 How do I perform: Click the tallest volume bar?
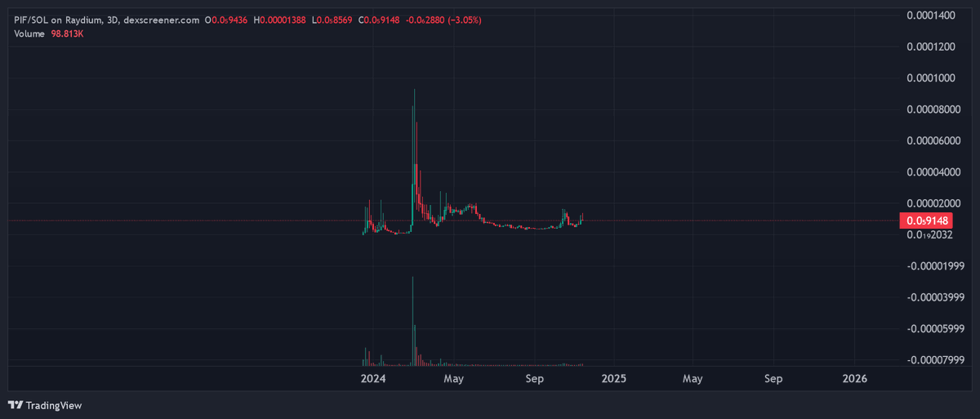click(413, 320)
